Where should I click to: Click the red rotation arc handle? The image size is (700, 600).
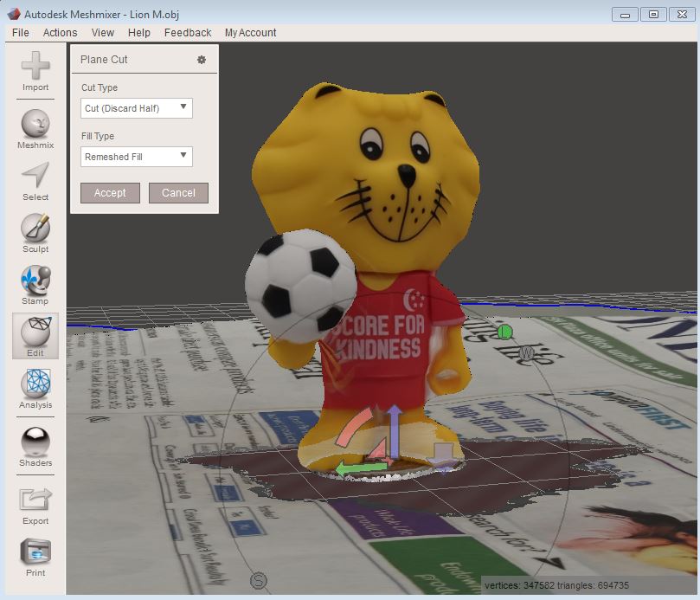[x=353, y=428]
